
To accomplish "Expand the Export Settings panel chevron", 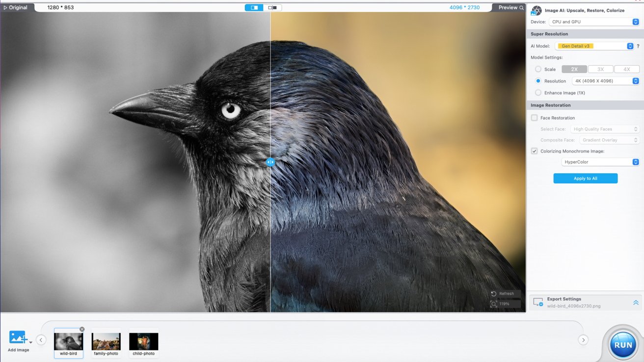I will [636, 303].
